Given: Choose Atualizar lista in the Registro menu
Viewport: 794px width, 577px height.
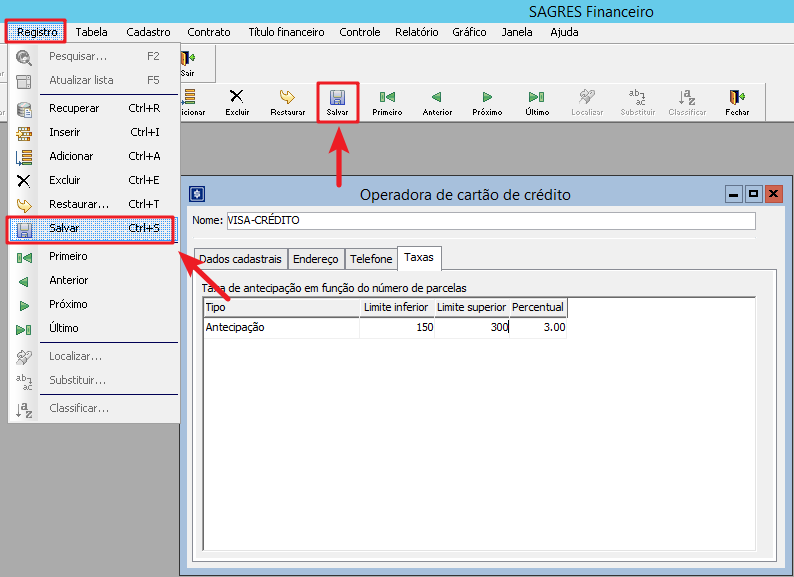Looking at the screenshot, I should coord(94,80).
